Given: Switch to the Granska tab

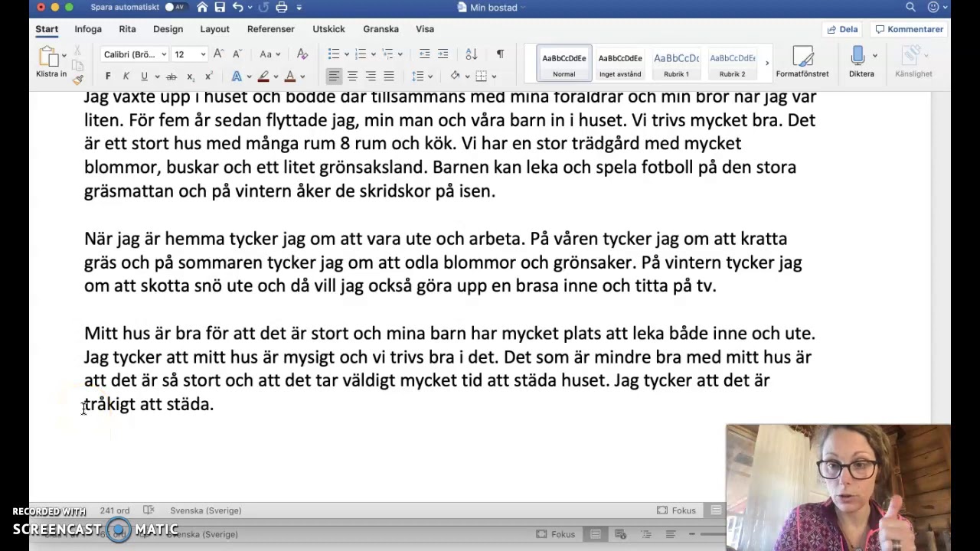Looking at the screenshot, I should (x=381, y=29).
